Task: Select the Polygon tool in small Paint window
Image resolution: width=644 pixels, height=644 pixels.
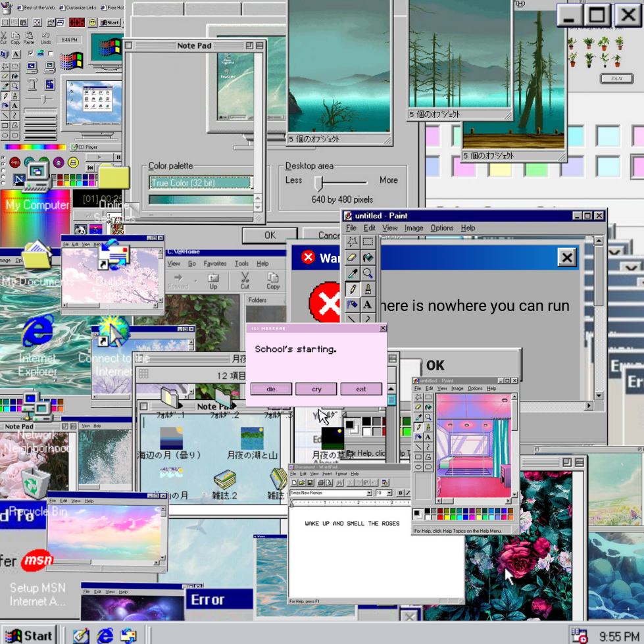Action: pyautogui.click(x=428, y=457)
